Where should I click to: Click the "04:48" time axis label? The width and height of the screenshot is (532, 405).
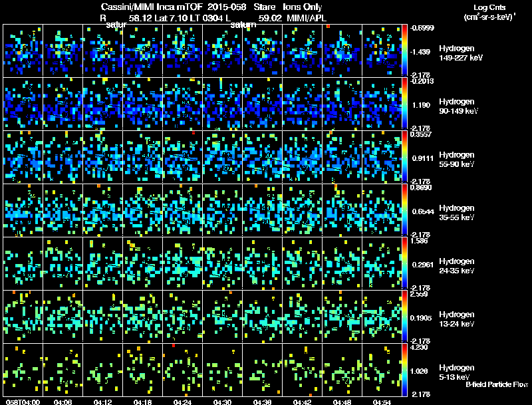tap(342, 402)
